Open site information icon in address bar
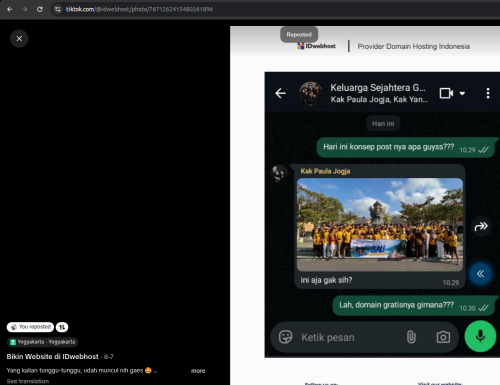Screen dimensions: 500x385 coord(58,9)
